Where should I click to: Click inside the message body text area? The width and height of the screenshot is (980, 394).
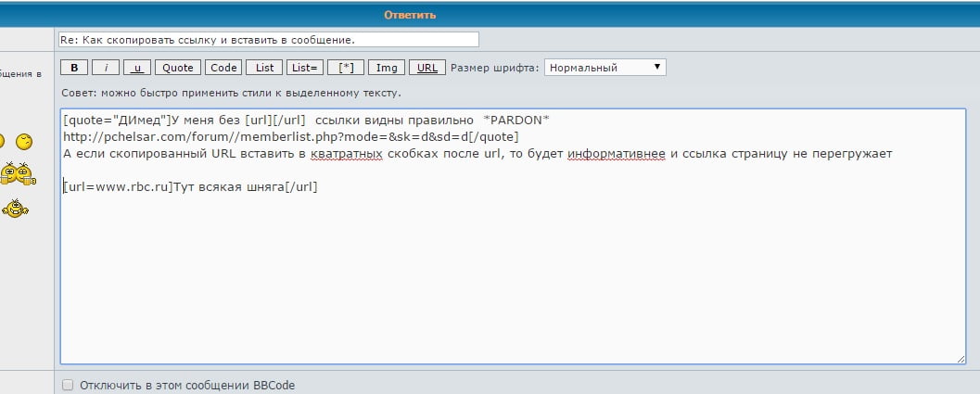[x=510, y=278]
